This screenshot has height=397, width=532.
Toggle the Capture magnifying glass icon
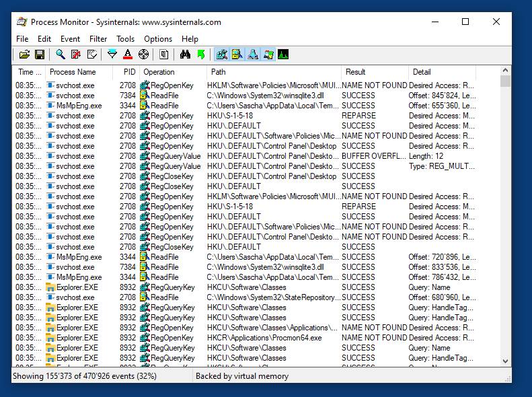point(61,55)
